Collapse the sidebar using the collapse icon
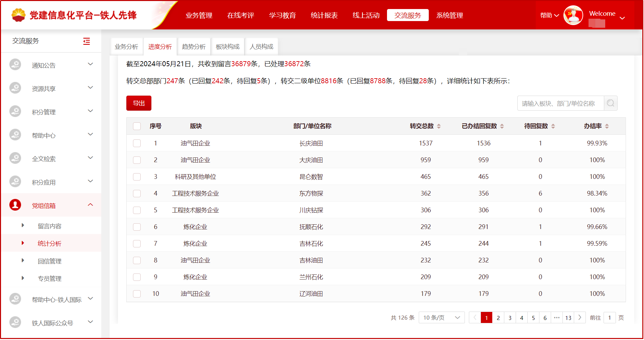Viewport: 644px width, 340px height. (x=87, y=41)
